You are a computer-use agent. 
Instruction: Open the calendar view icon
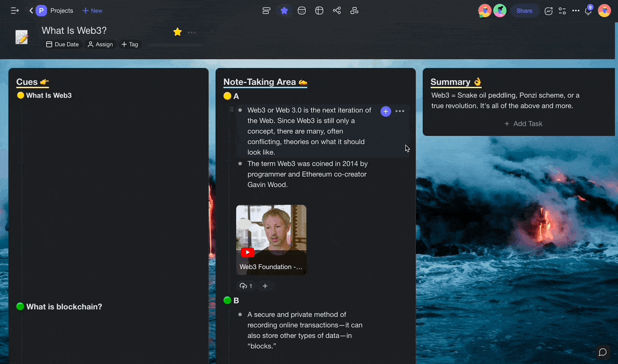click(x=302, y=11)
